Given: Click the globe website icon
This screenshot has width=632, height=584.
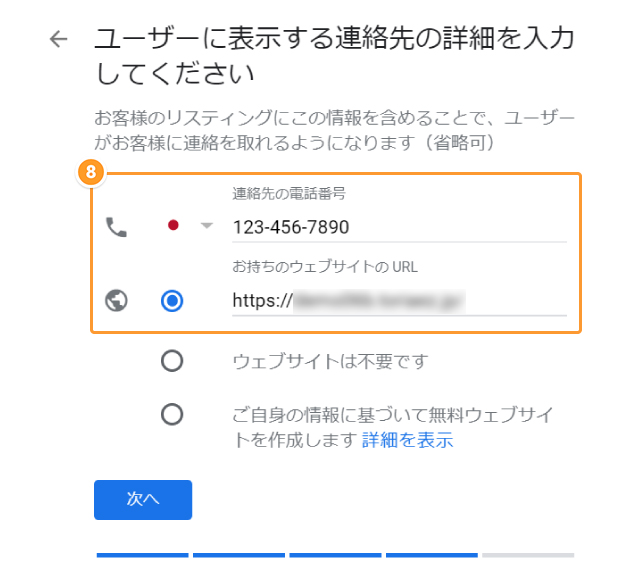Looking at the screenshot, I should point(116,301).
